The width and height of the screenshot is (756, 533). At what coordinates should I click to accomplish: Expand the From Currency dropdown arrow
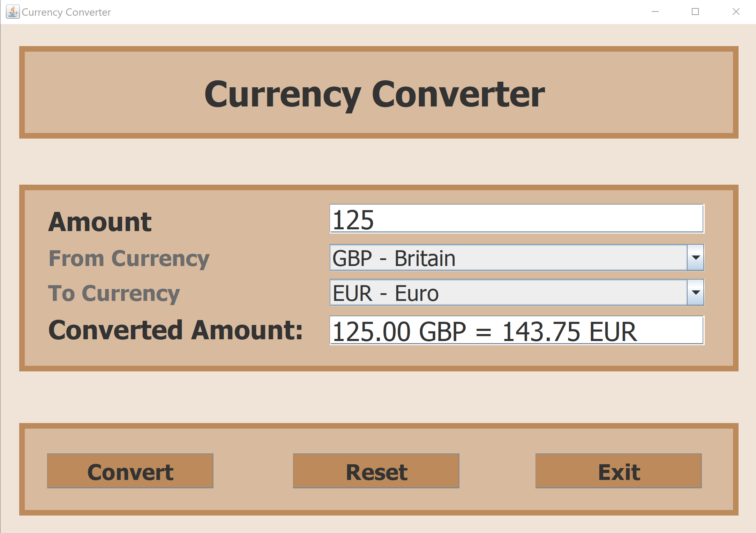696,258
